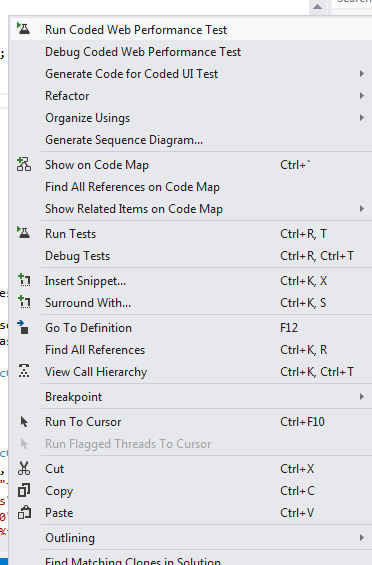The image size is (372, 565).
Task: Click the Go To Definition arrow icon
Action: coord(23,327)
